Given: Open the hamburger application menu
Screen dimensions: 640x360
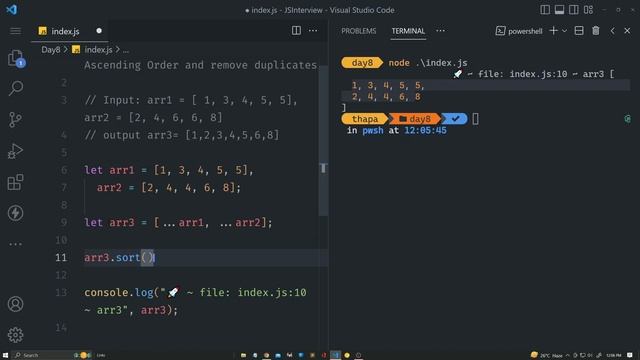Looking at the screenshot, I should (16, 31).
